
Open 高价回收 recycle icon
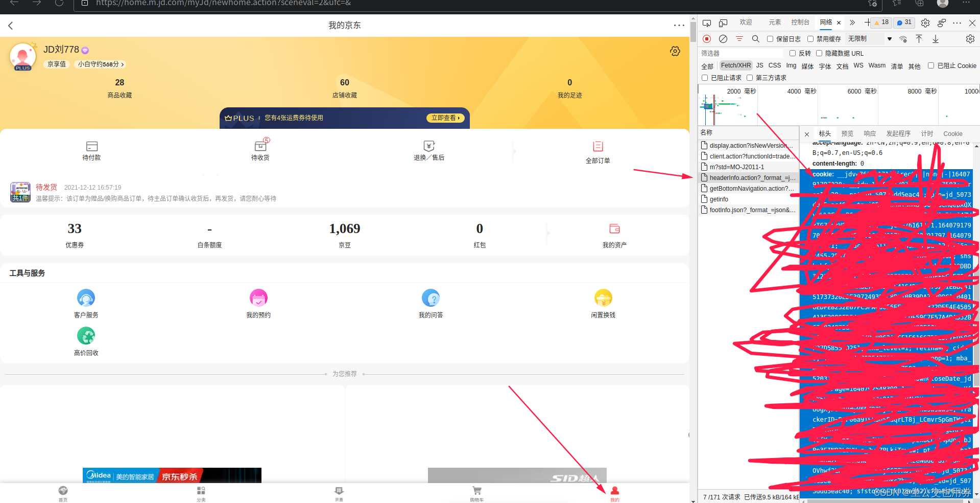86,336
